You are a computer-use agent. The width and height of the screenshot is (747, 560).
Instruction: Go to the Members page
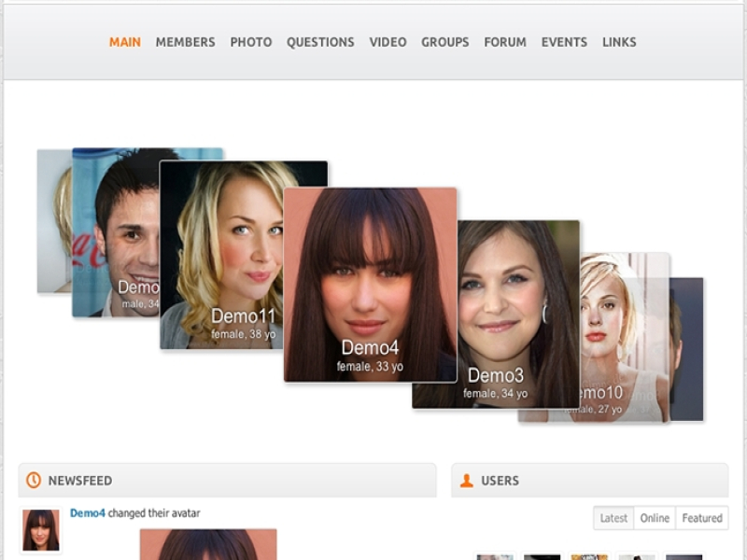[185, 42]
